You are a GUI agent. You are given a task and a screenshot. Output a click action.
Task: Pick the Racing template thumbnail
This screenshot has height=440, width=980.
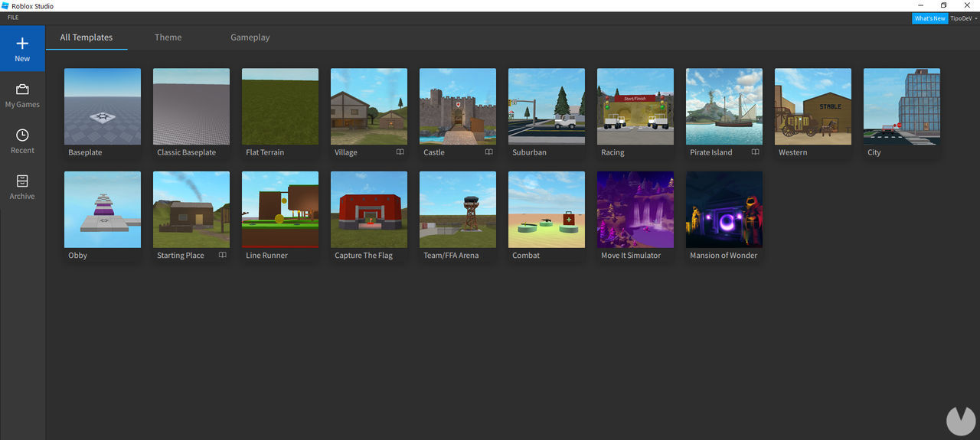tap(635, 106)
